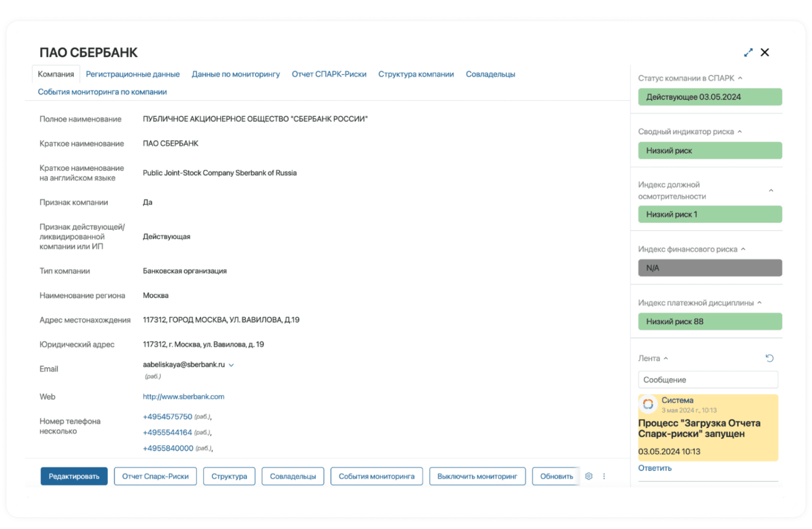Click the Совладельцы button at bottom
This screenshot has height=529, width=812.
tap(293, 476)
